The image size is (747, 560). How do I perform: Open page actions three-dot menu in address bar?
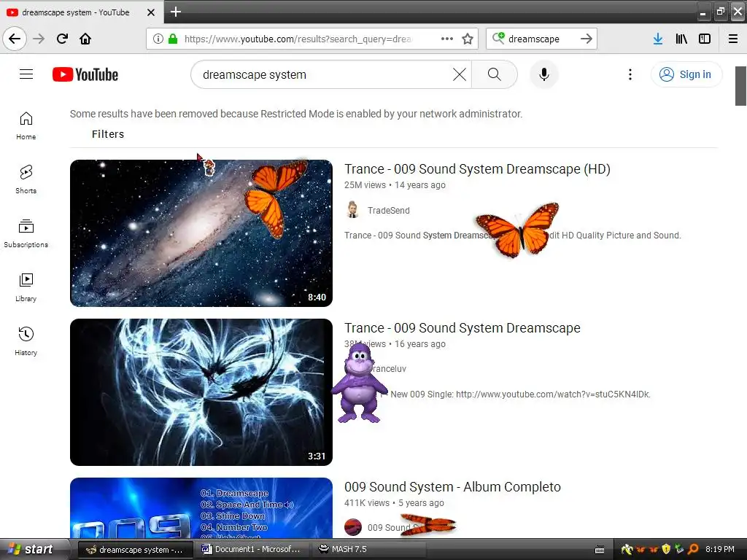coord(447,39)
